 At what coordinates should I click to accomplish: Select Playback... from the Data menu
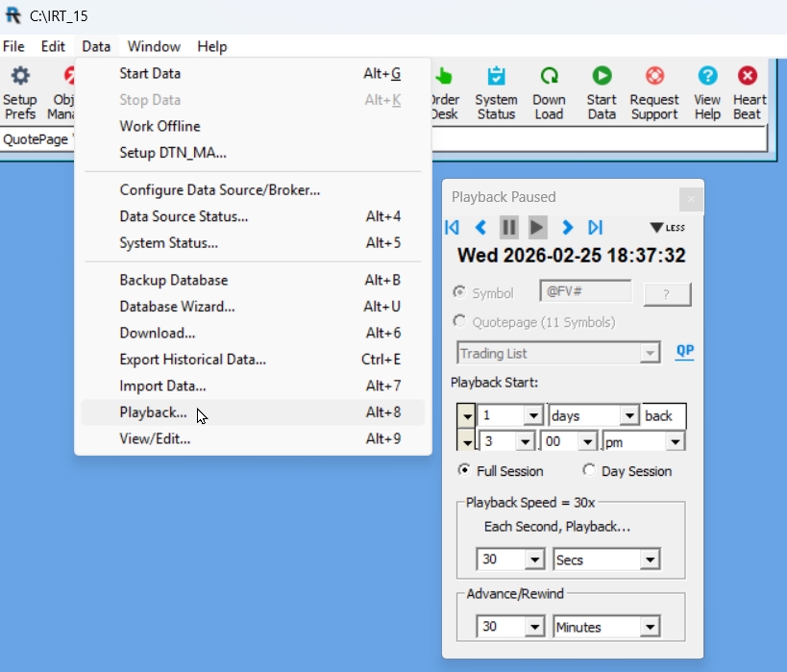point(154,412)
